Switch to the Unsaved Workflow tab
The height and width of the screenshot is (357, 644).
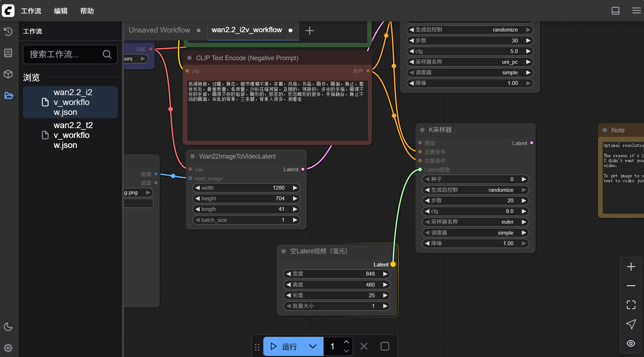pyautogui.click(x=159, y=30)
